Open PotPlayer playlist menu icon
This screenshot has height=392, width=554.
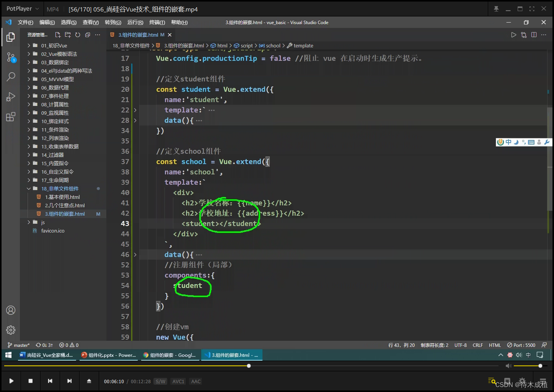(x=543, y=381)
